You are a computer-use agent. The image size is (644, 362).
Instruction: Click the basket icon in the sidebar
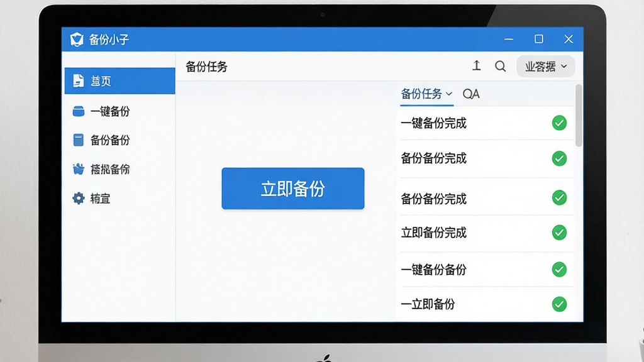click(79, 169)
